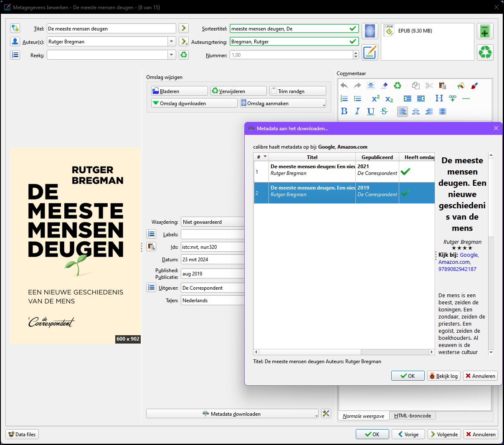
Task: Decrease indentation in comment editor
Action: pyautogui.click(x=421, y=99)
